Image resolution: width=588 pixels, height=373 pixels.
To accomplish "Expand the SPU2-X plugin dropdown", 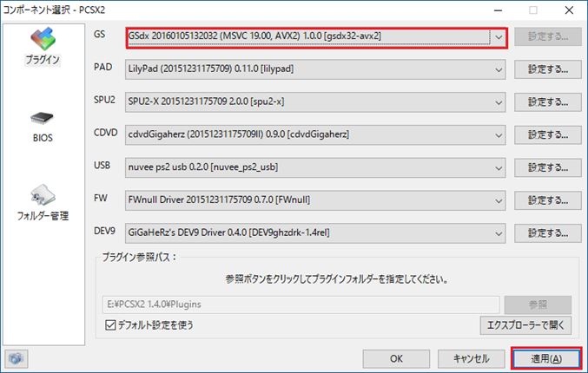I will [x=315, y=102].
